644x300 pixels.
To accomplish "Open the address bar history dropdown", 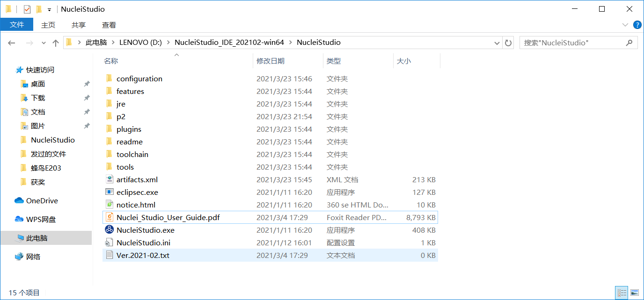I will pos(497,43).
